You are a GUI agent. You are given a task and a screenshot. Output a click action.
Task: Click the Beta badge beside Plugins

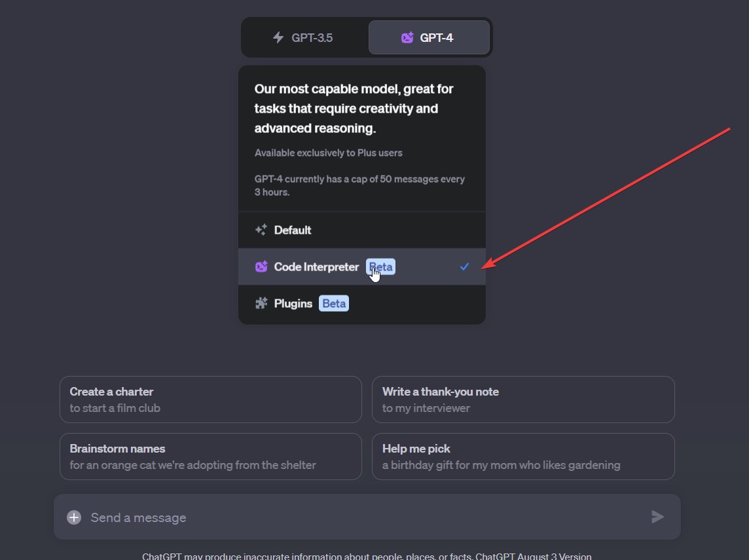pos(334,303)
